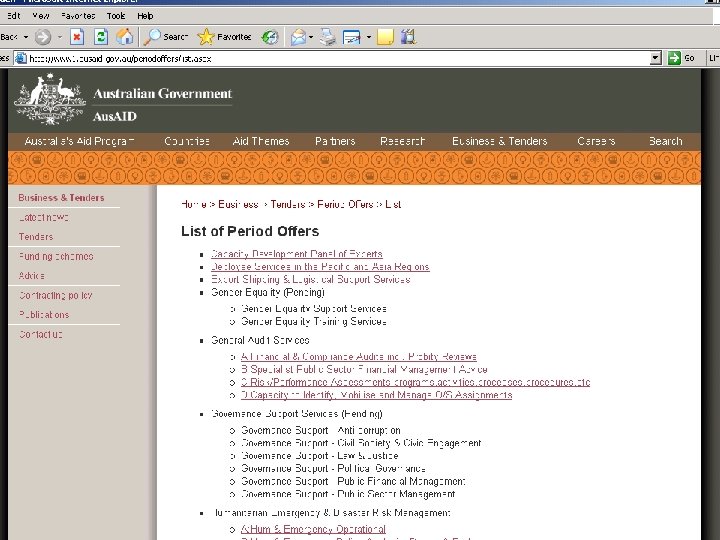Click Governance Support - Public Sector Management
Viewport: 720px width, 540px height.
click(348, 495)
